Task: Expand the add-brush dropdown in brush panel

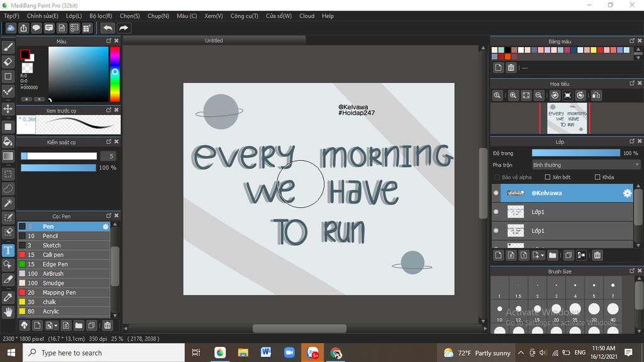Action: 52,326
